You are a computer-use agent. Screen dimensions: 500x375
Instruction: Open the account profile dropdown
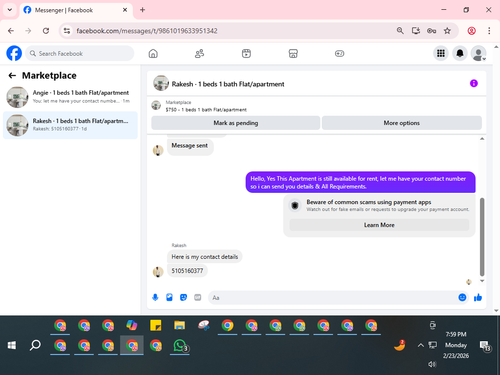479,53
